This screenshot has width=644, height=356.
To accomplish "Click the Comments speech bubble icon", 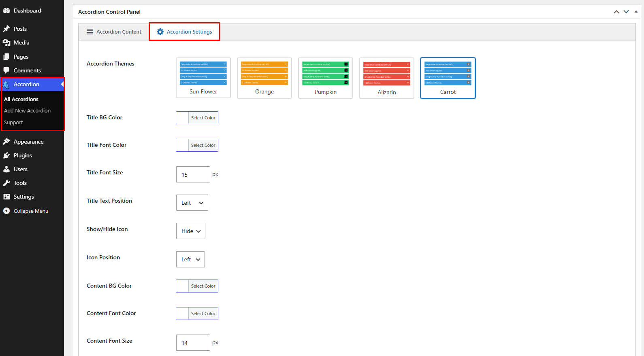I will click(x=6, y=70).
